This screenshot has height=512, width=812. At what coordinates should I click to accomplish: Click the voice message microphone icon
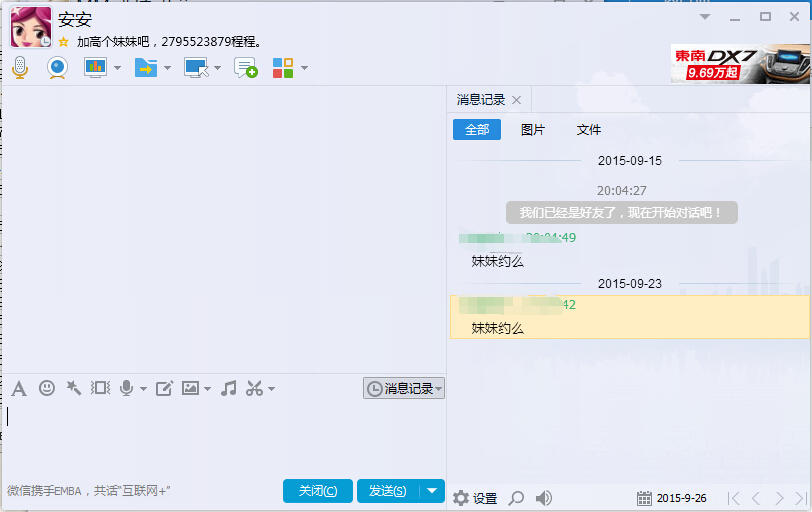point(126,388)
